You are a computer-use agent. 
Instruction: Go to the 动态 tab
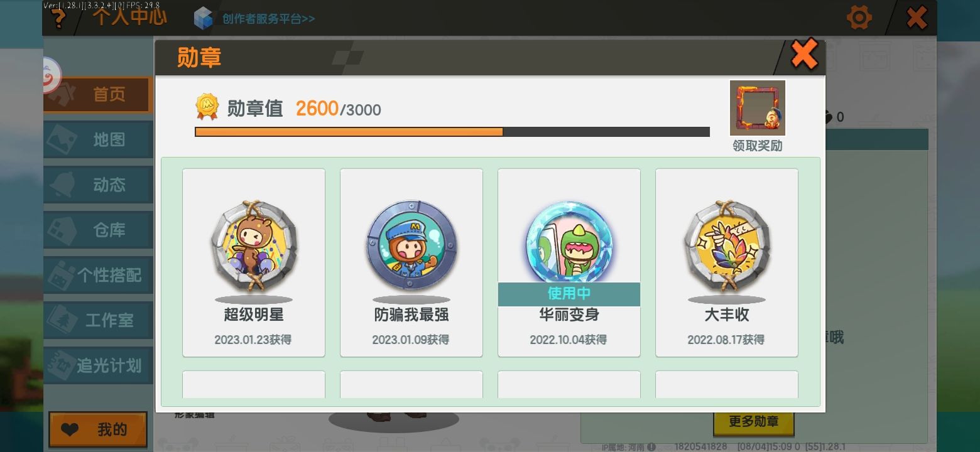point(98,185)
